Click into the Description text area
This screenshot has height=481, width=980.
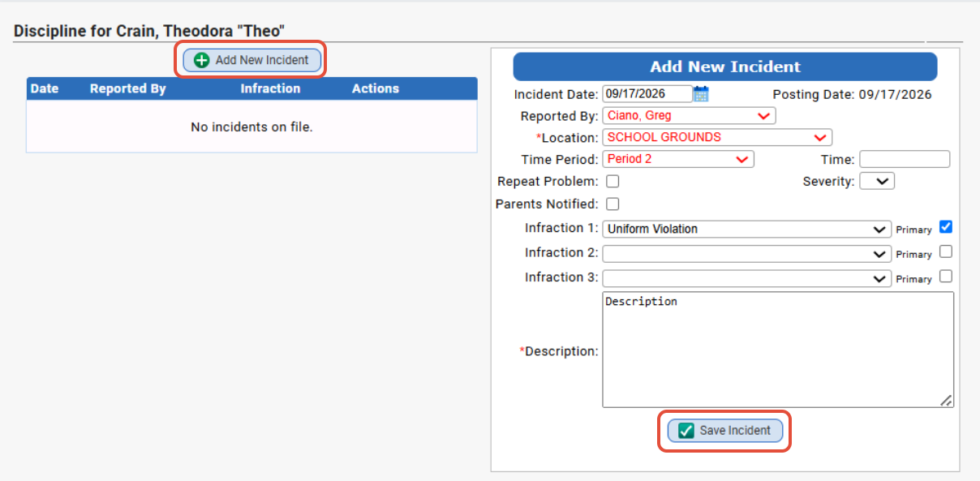click(778, 350)
